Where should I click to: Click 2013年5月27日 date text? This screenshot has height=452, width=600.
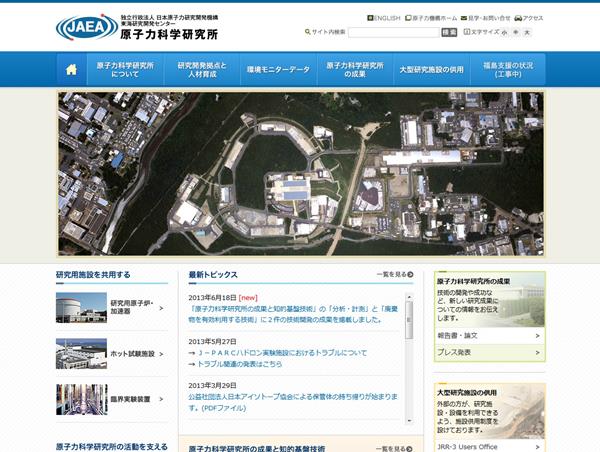click(x=212, y=341)
